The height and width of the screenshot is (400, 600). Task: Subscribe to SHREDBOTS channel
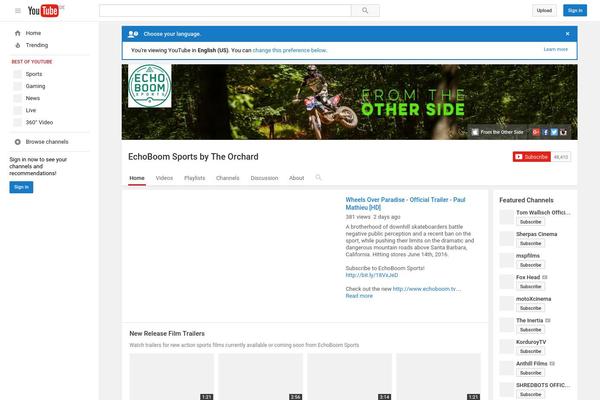coord(530,394)
